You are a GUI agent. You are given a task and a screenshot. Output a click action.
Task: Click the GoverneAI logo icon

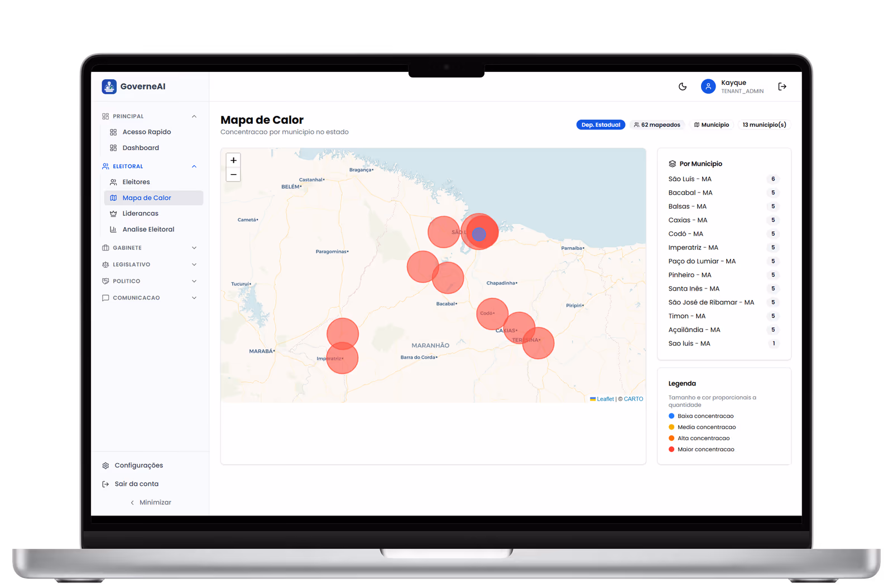point(109,86)
